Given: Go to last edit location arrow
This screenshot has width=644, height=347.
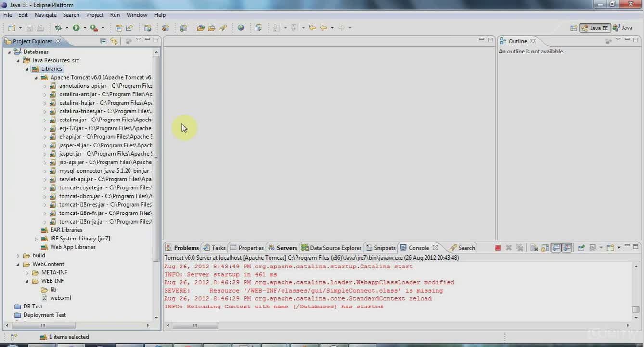Looking at the screenshot, I should pyautogui.click(x=312, y=28).
